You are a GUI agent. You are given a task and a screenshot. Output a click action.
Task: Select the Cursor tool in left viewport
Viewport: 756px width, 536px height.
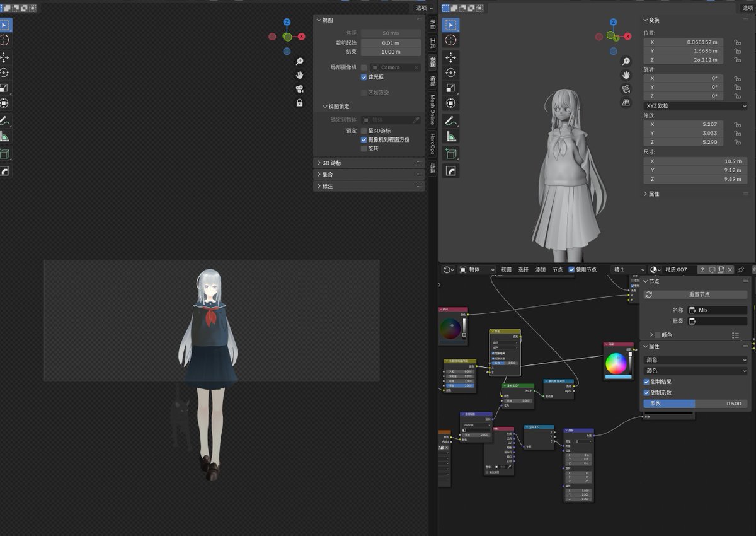click(x=4, y=40)
